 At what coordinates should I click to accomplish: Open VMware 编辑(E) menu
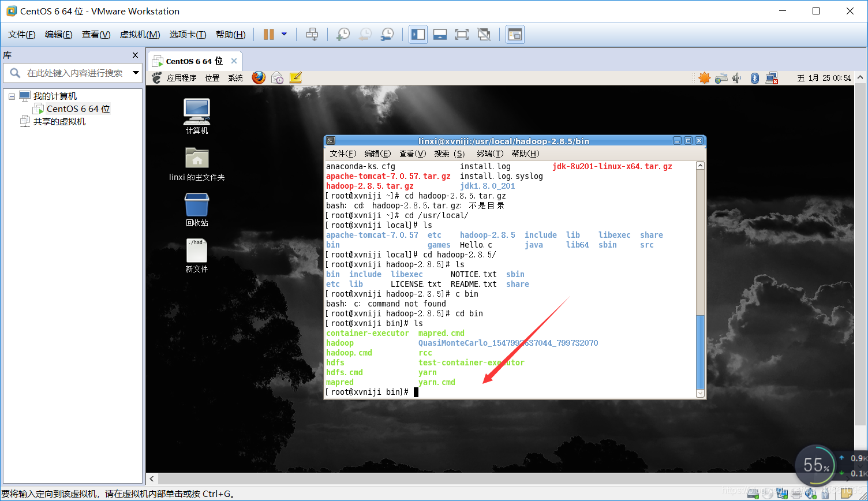click(59, 35)
